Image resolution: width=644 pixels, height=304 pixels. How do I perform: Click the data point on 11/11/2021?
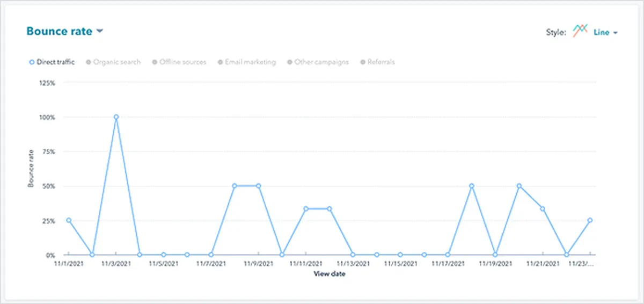click(x=305, y=209)
